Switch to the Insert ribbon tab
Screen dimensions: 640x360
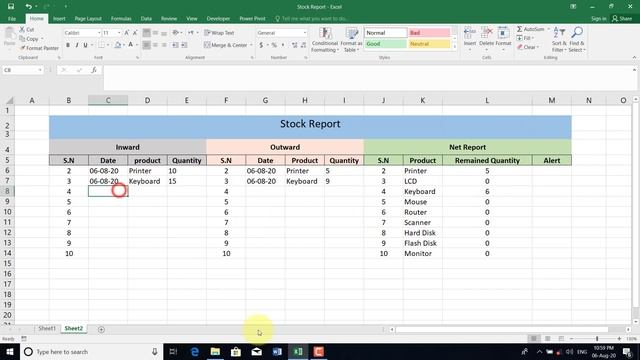59,19
